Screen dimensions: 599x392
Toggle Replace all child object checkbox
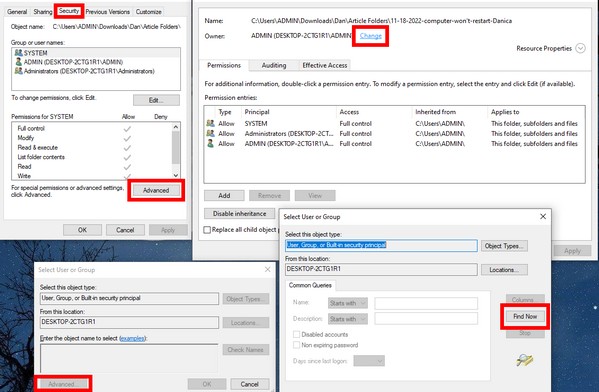click(x=207, y=230)
